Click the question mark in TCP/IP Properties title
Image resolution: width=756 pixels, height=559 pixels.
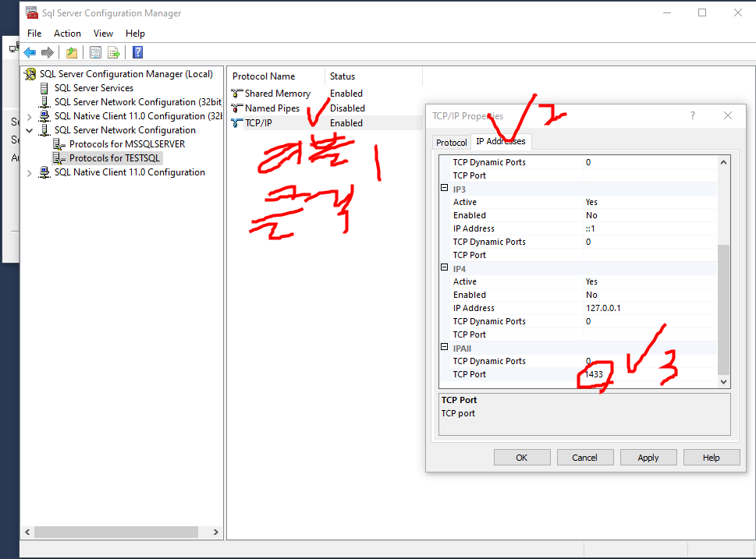click(692, 115)
